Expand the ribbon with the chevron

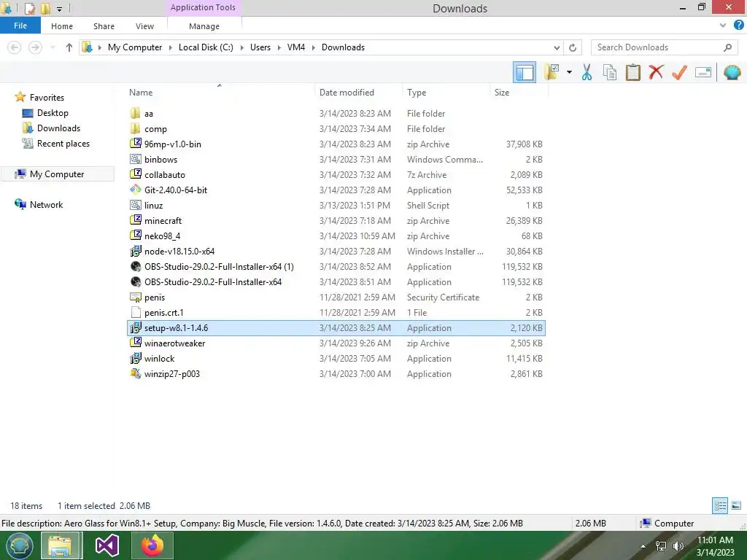723,26
